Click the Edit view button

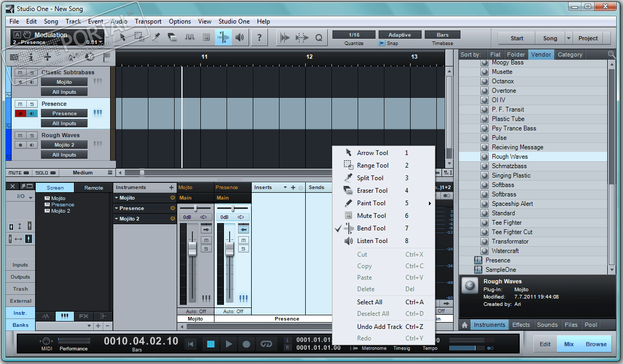pos(545,344)
